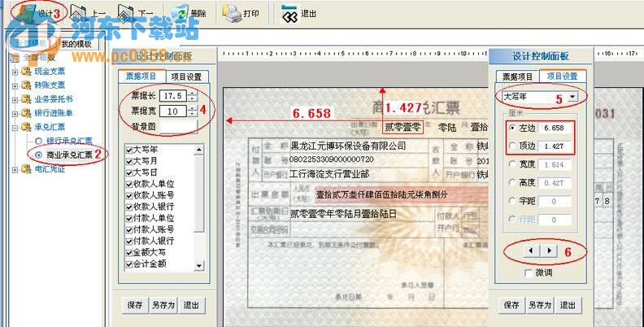Select 转账支票 folder icon
The height and width of the screenshot is (327, 644).
click(26, 85)
